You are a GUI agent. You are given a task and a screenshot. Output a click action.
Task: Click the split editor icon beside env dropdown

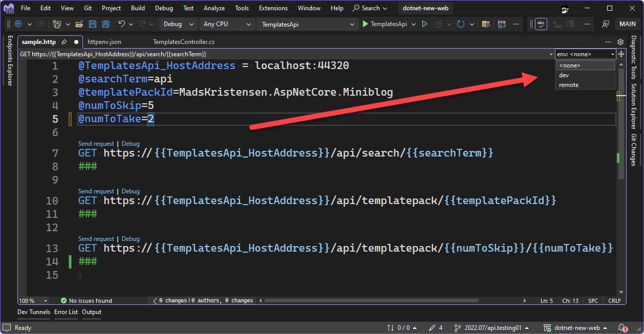point(621,54)
